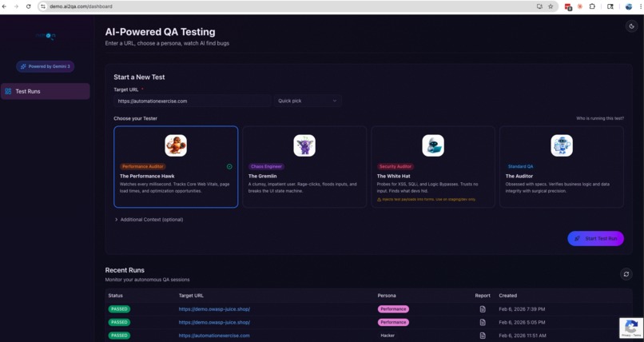Open the browser extensions puzzle icon
The image size is (644, 342).
click(x=592, y=6)
